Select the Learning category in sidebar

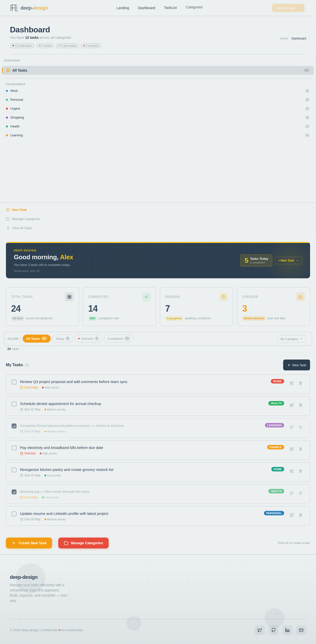158,135
